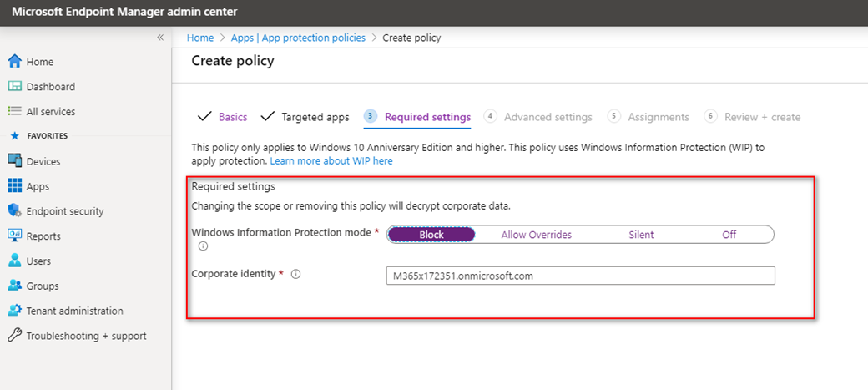Viewport: 868px width, 390px height.
Task: Click the Learn more about WIP link
Action: pos(331,160)
